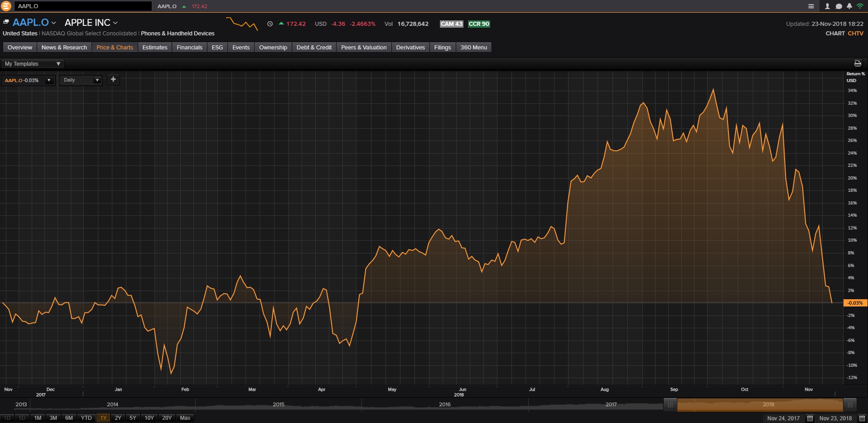Viewport: 868px width, 423px height.
Task: Add a new series with plus button
Action: click(x=113, y=80)
